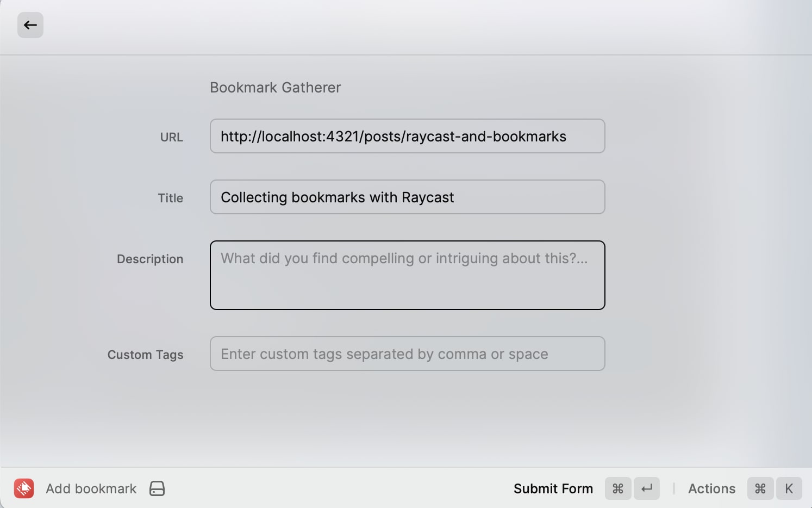Screen dimensions: 812x508
Task: Focus the Custom Tags input field
Action: point(408,354)
